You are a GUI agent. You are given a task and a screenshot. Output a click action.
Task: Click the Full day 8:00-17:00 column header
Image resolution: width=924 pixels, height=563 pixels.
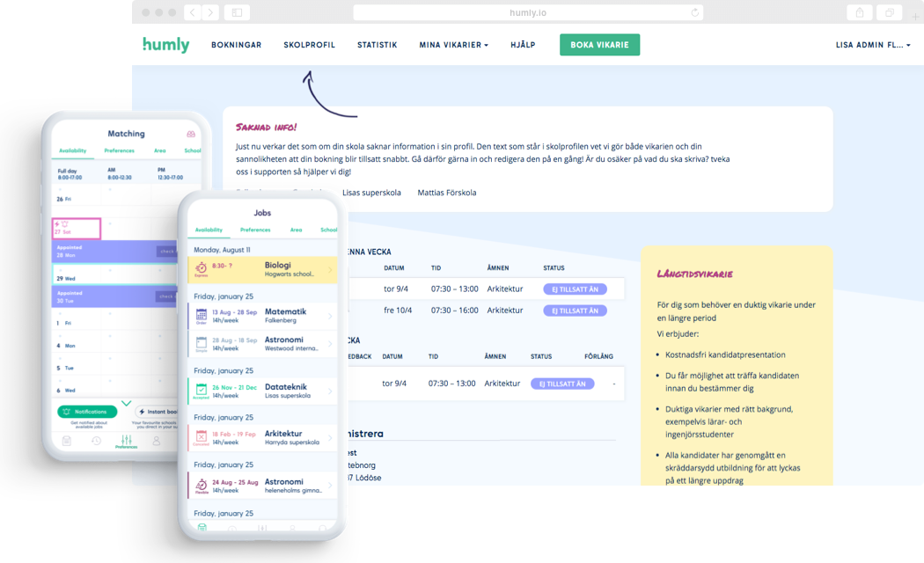click(70, 174)
